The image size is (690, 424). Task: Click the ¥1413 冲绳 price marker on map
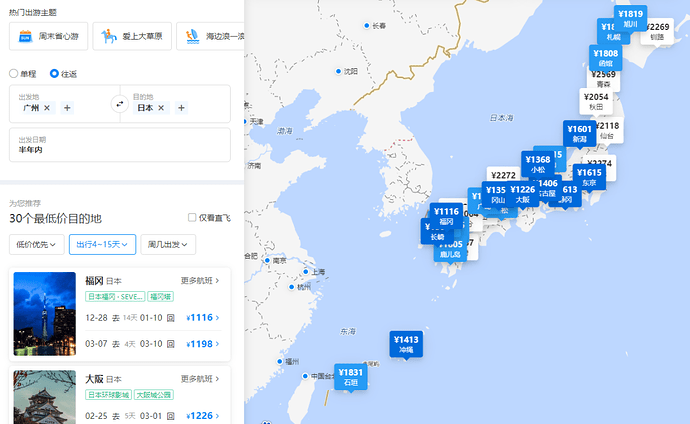click(406, 345)
